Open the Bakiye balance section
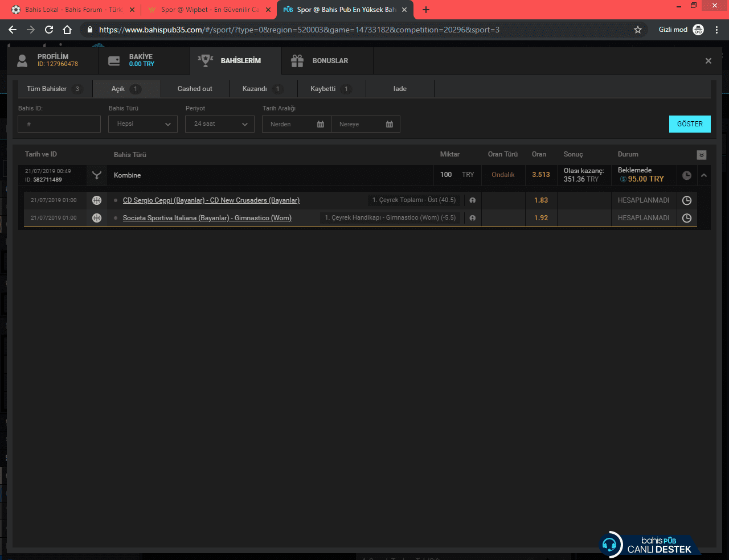Viewport: 729px width, 560px height. pos(144,60)
